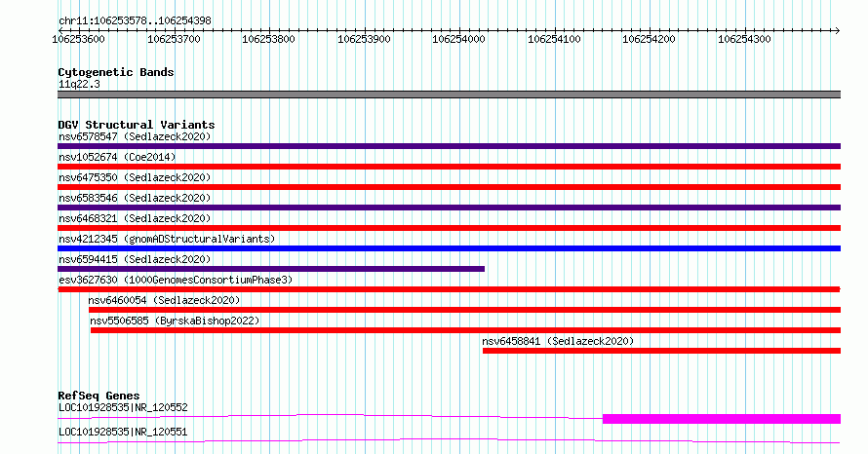Click the 11q22.3 band label
The image size is (868, 454).
click(x=79, y=84)
